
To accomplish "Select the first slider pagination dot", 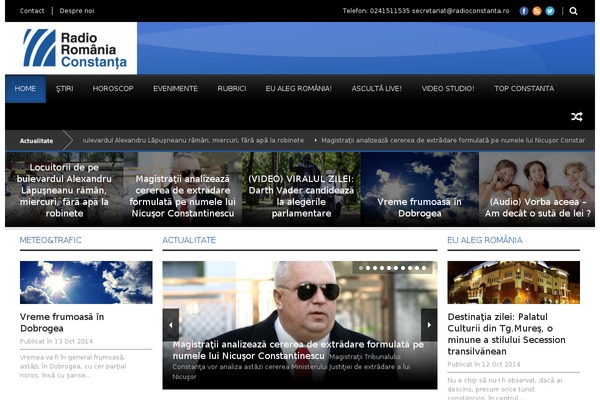I will tap(361, 268).
